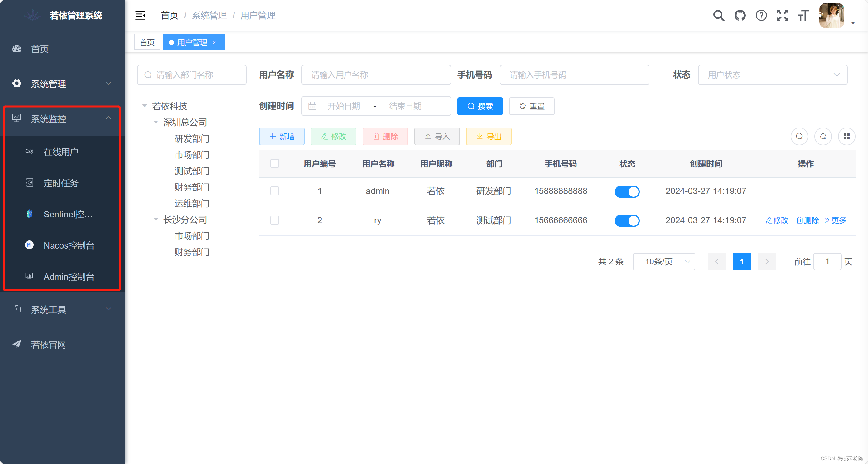
Task: Click the GitHub source icon in the header
Action: click(740, 16)
